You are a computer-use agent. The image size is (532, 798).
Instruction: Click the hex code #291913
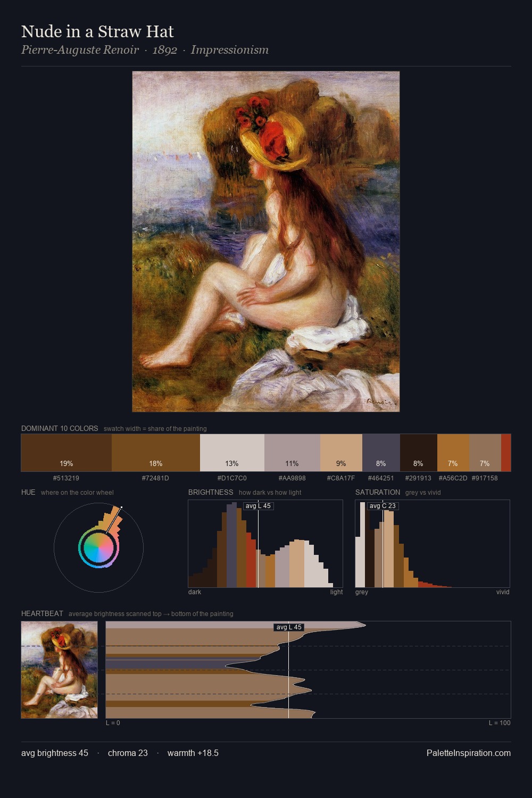418,478
